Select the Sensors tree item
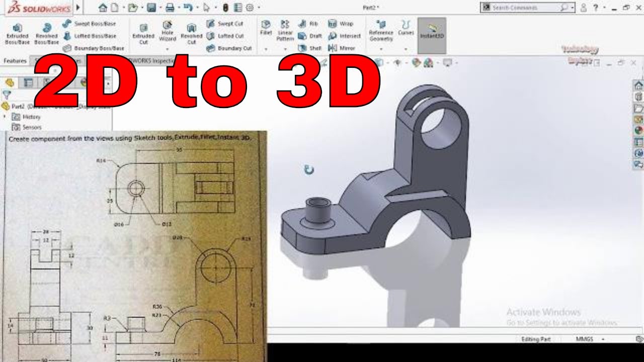 27,127
